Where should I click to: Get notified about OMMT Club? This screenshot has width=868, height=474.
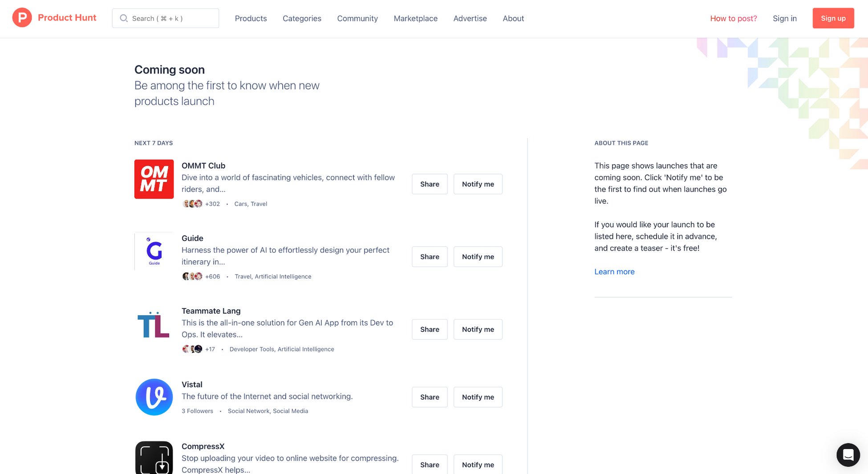click(x=478, y=184)
